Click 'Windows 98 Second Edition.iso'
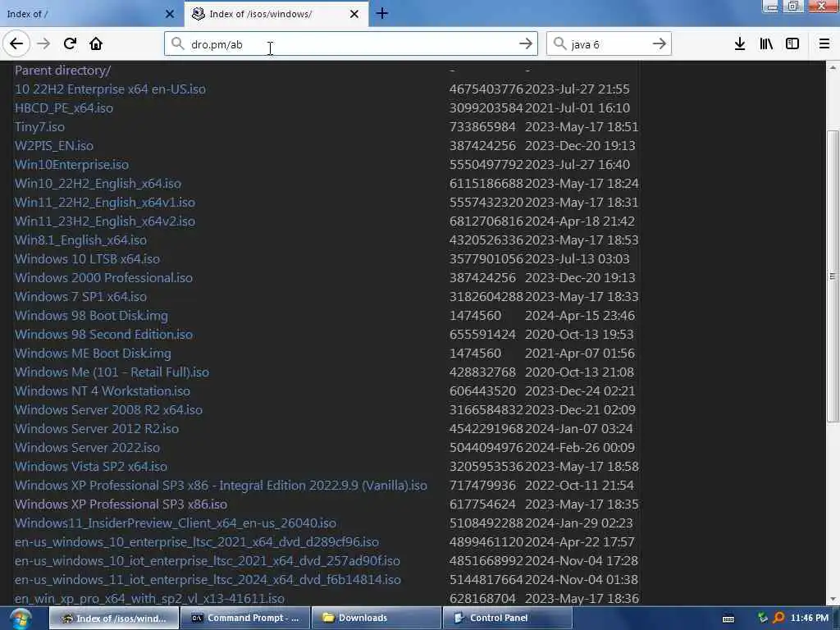Screen dimensions: 840x630 click(103, 335)
